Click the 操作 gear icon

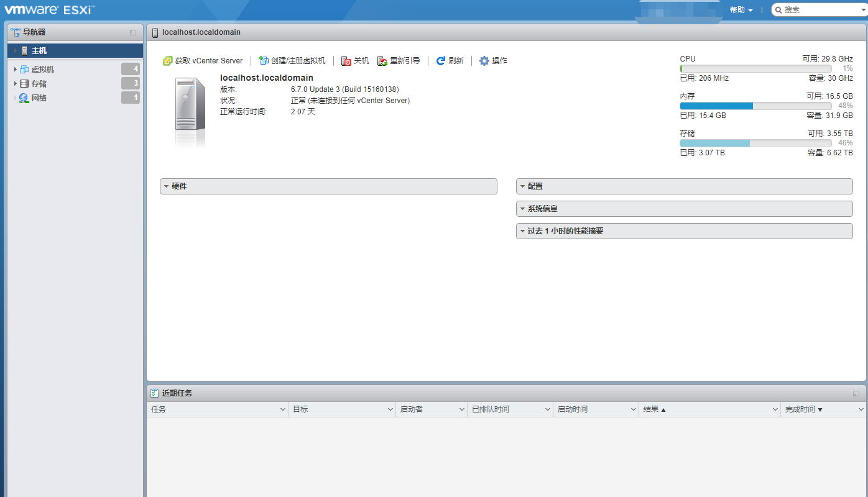[484, 61]
